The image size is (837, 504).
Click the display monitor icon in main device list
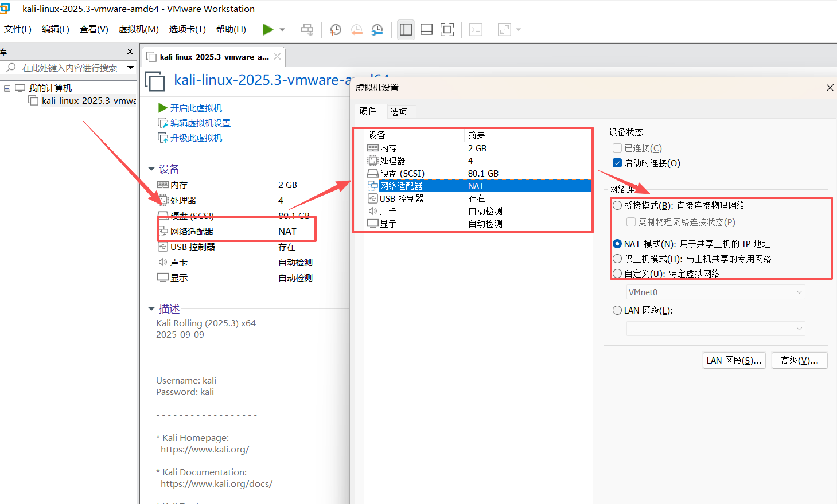pyautogui.click(x=163, y=278)
